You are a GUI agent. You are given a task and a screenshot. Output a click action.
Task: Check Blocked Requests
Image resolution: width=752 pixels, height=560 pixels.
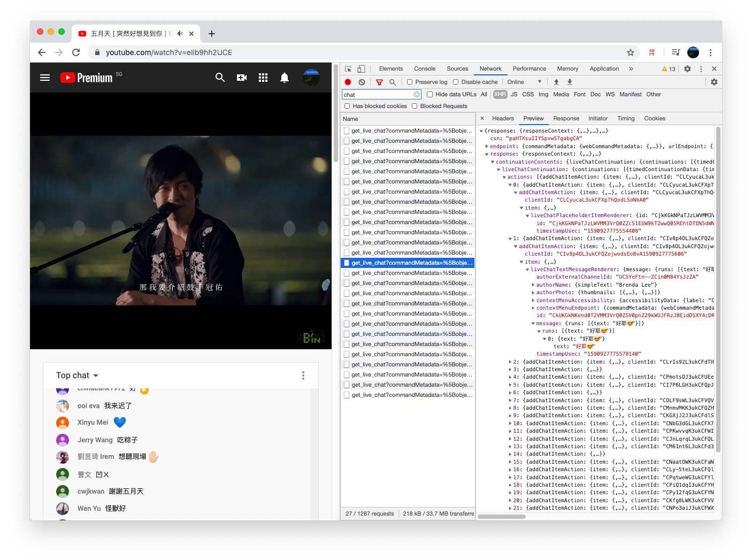415,106
